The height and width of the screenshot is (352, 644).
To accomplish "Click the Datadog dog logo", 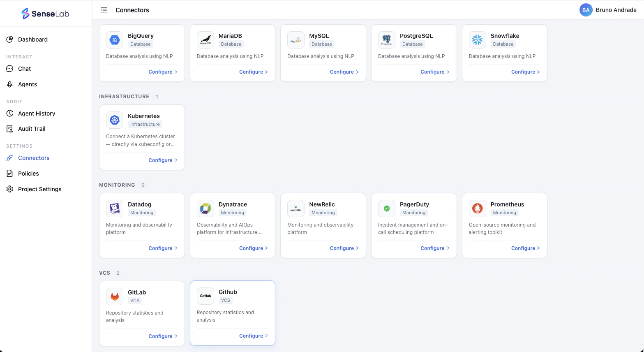I will pyautogui.click(x=115, y=208).
